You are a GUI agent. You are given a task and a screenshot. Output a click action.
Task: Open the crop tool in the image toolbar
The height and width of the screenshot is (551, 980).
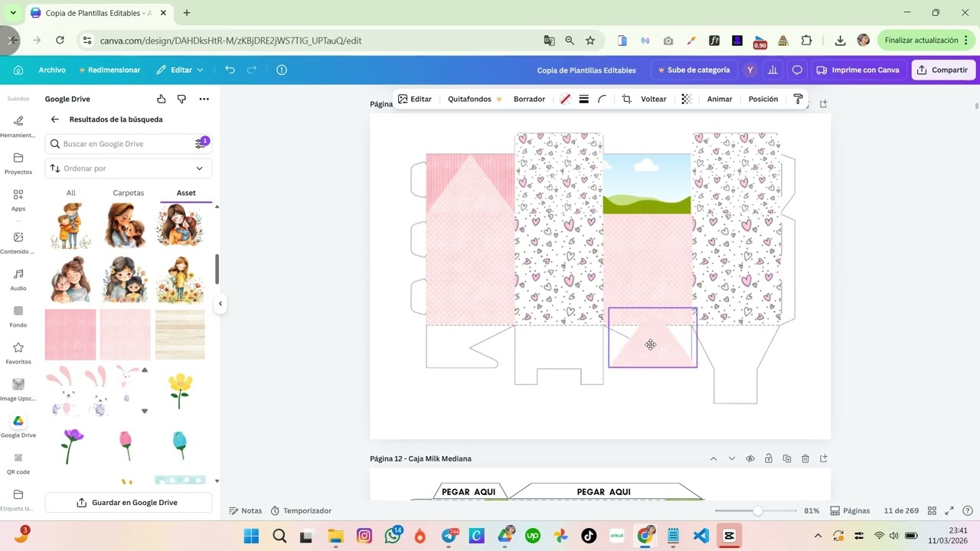tap(626, 99)
